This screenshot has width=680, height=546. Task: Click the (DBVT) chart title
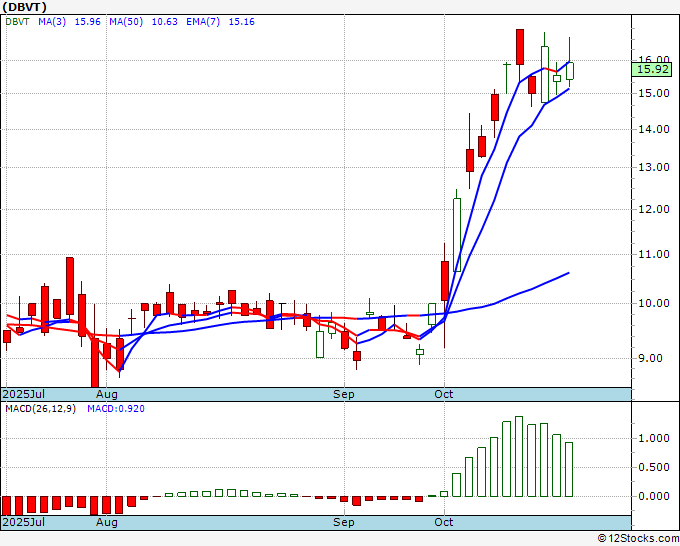click(x=24, y=7)
